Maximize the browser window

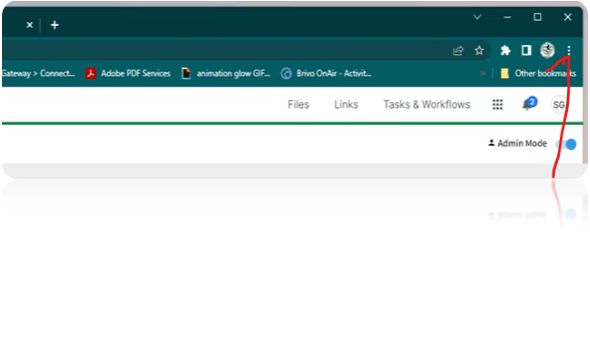(x=537, y=17)
